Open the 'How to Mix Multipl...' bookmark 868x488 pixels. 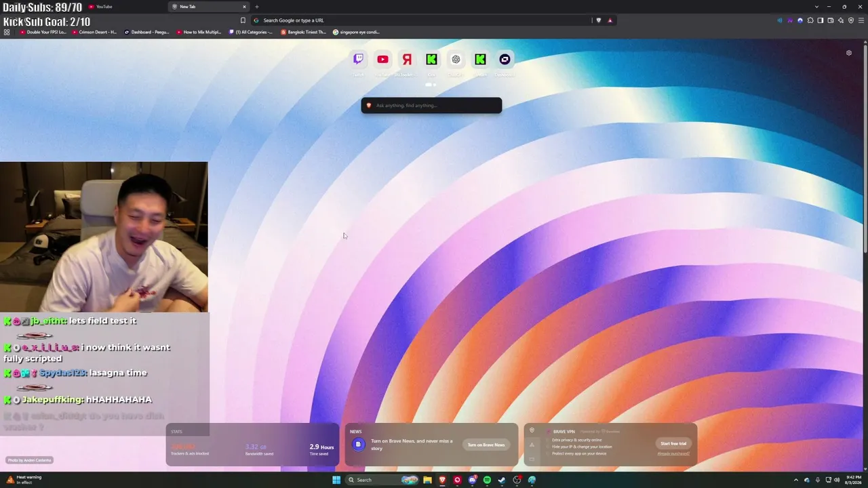(x=199, y=32)
